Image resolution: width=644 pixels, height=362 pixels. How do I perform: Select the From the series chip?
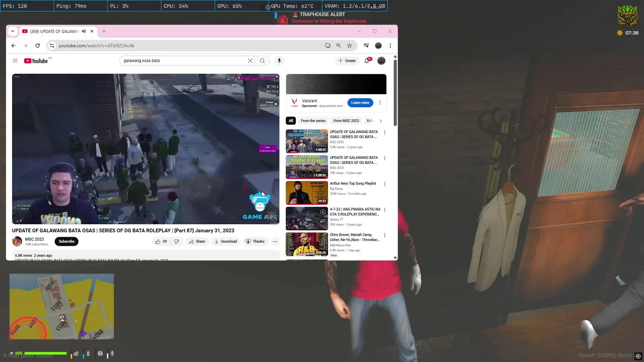click(313, 121)
